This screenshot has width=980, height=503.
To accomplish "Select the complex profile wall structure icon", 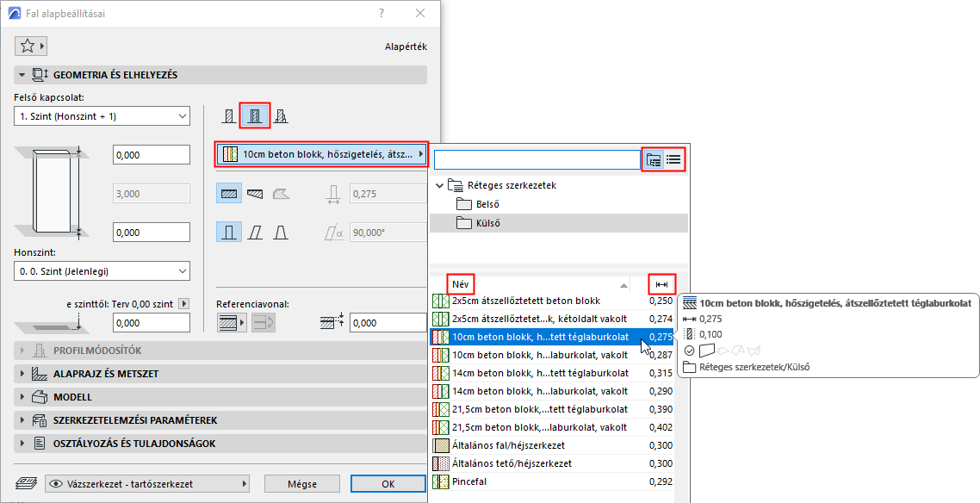I will 281,115.
